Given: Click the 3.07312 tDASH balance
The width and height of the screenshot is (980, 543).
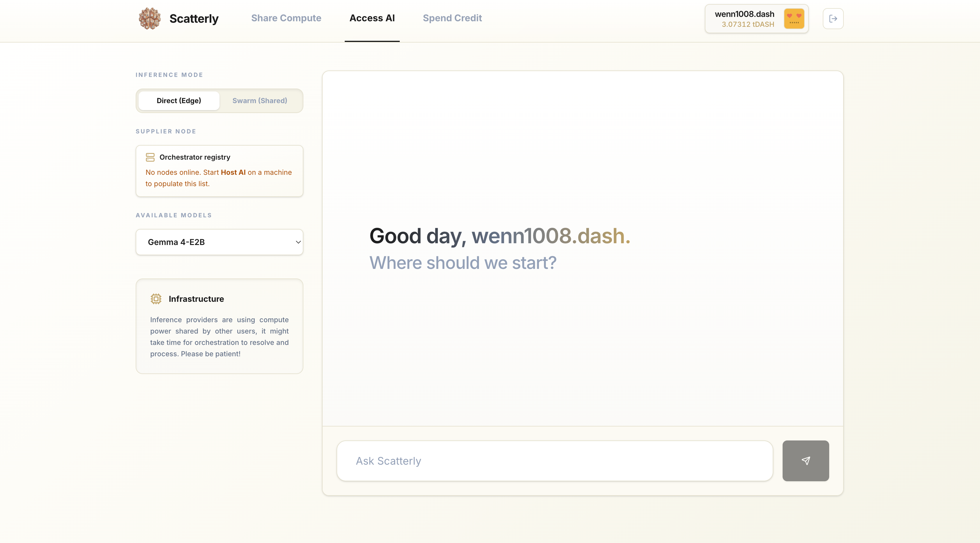Looking at the screenshot, I should pyautogui.click(x=748, y=24).
